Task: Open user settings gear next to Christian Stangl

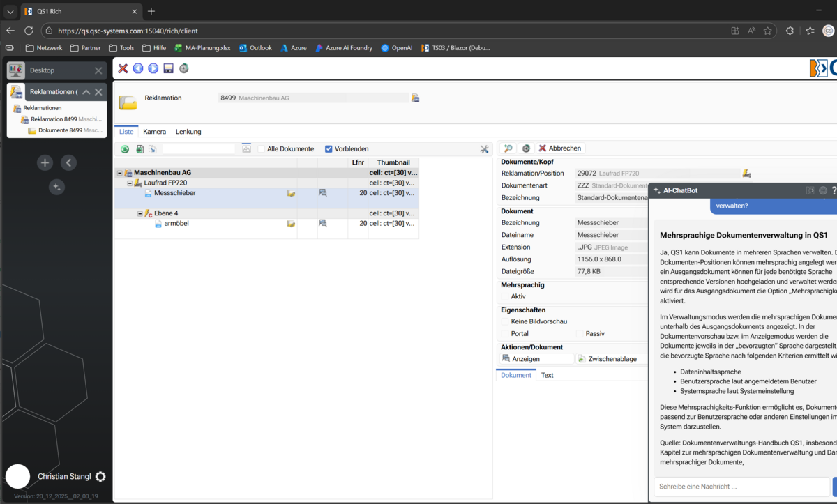Action: point(100,477)
